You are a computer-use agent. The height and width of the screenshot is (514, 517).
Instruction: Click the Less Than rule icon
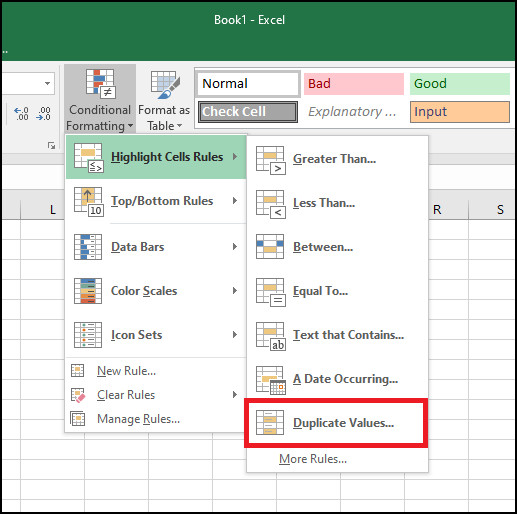(x=271, y=204)
